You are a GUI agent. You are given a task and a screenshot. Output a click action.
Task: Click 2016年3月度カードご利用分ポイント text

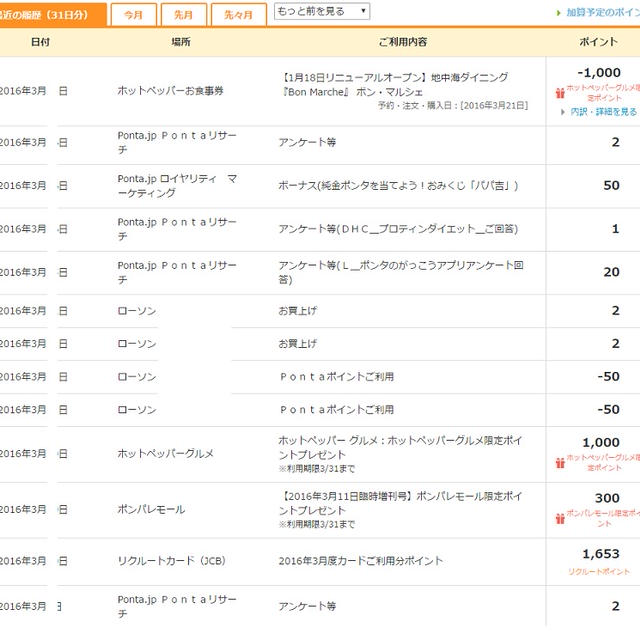pyautogui.click(x=361, y=561)
